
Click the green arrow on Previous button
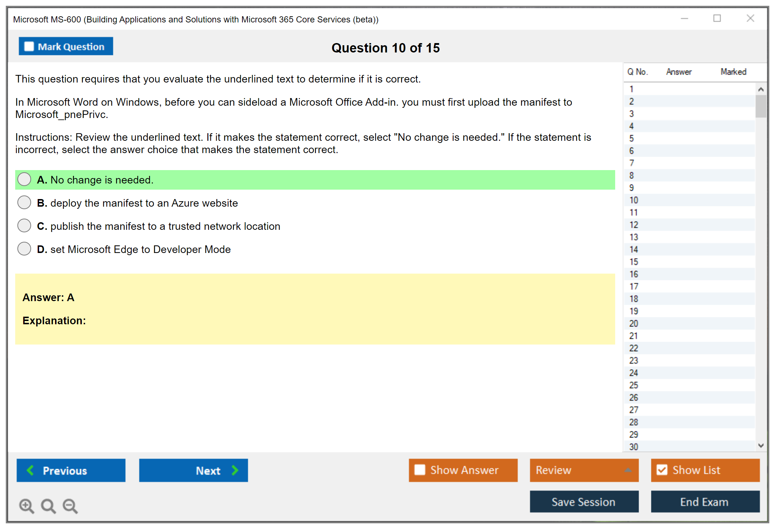click(31, 470)
